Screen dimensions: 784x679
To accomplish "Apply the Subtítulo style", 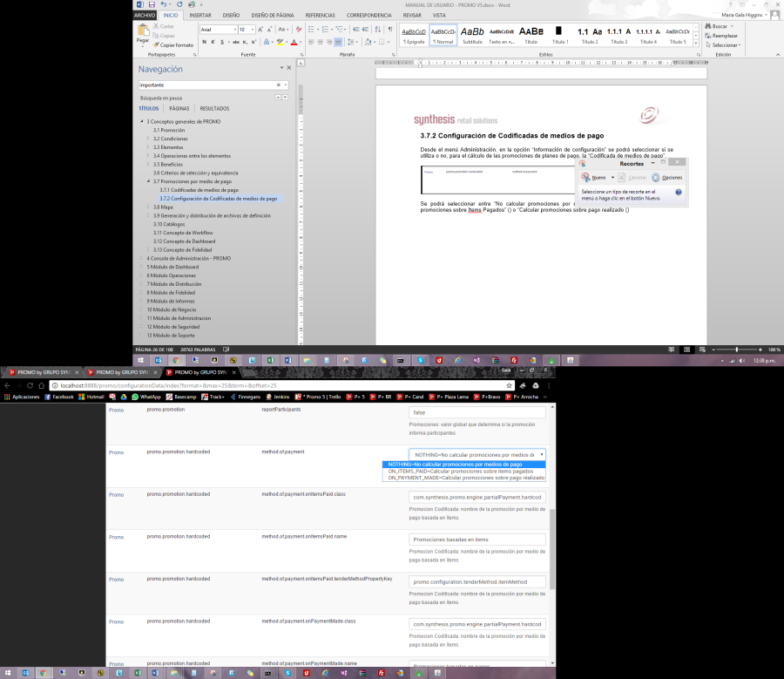I will (472, 35).
